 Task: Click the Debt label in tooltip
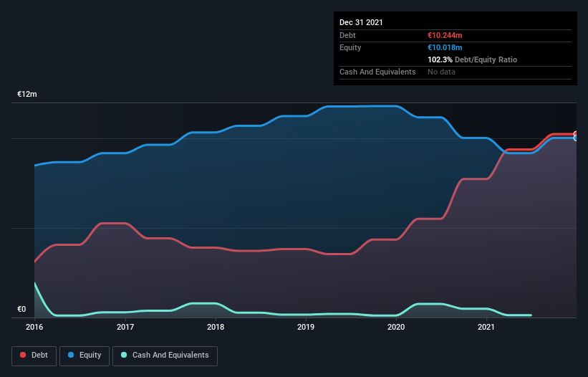347,35
